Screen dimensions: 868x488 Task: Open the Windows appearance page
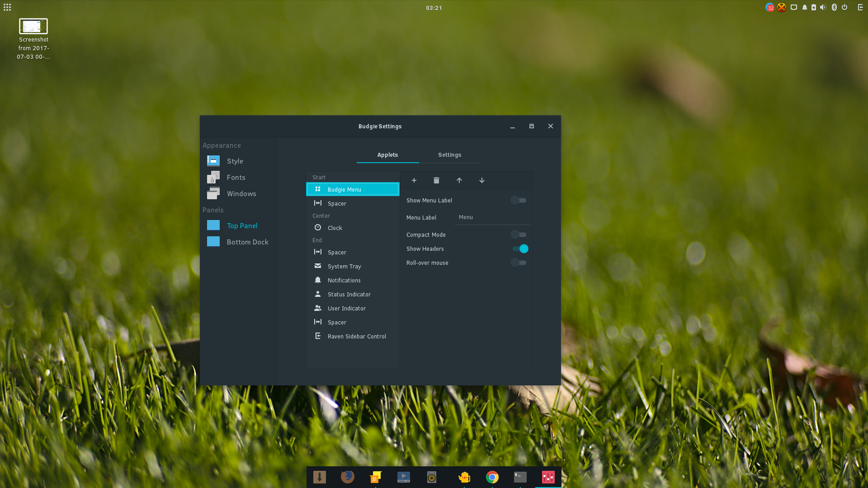point(238,194)
